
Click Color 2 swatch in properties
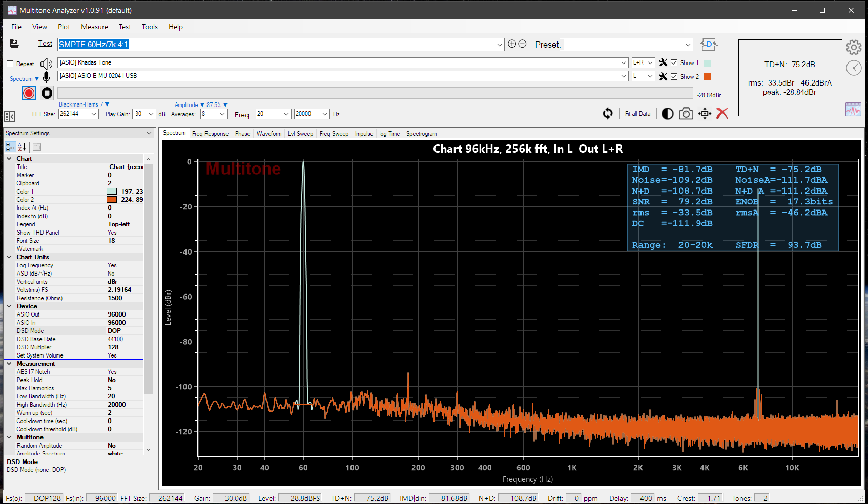click(x=112, y=200)
